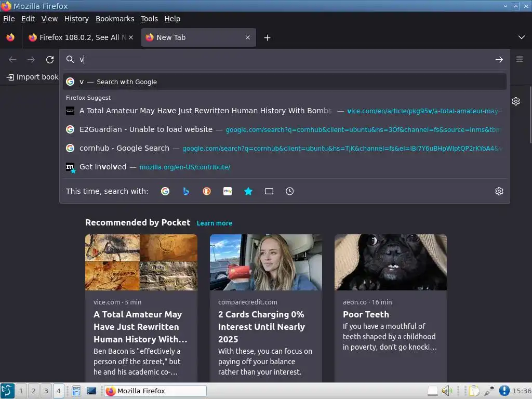
Task: Click the reload page icon
Action: coord(50,60)
